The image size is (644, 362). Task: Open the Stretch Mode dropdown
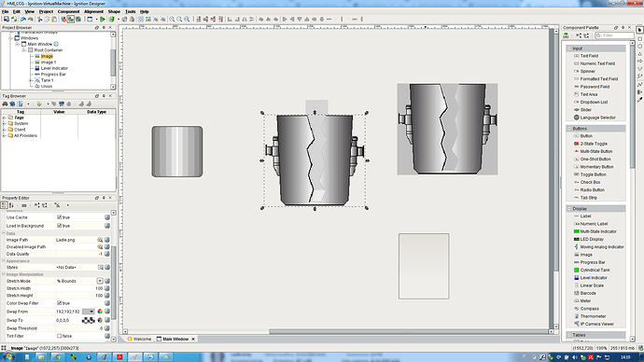[100, 281]
